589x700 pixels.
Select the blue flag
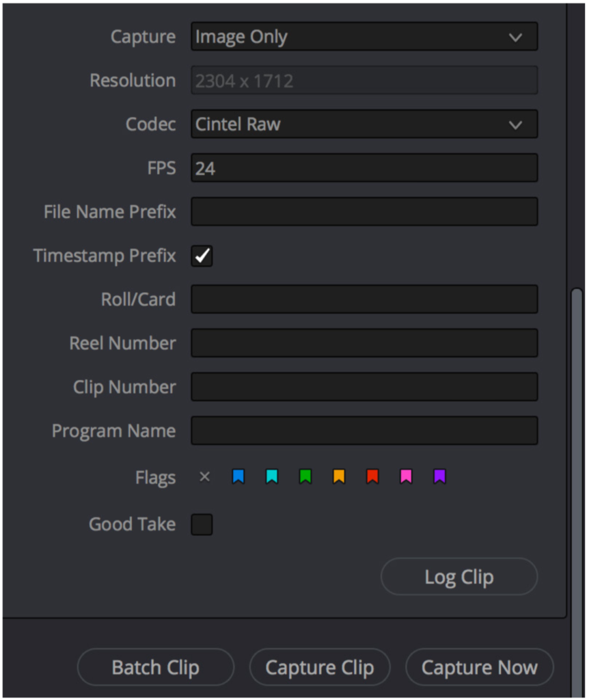tap(238, 476)
